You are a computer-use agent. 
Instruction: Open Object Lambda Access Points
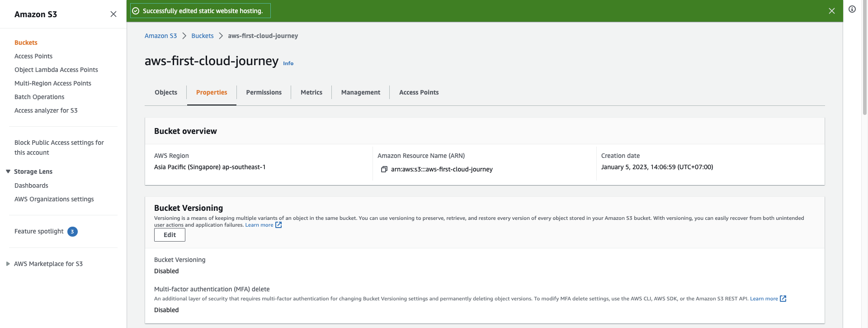coord(56,70)
